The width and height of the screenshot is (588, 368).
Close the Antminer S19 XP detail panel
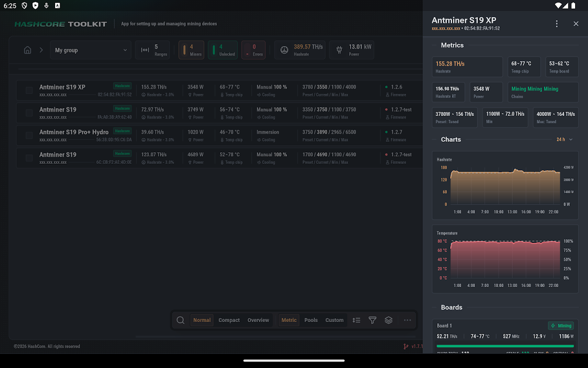point(576,23)
